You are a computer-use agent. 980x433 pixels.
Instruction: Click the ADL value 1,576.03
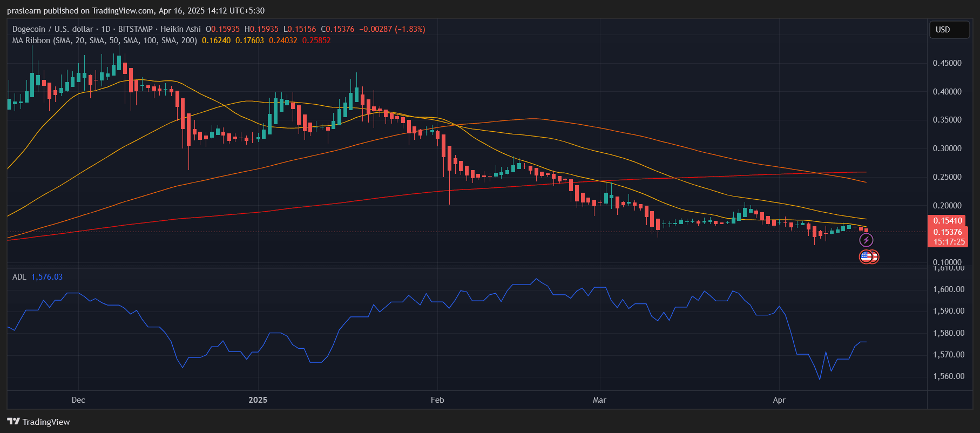[x=47, y=277]
